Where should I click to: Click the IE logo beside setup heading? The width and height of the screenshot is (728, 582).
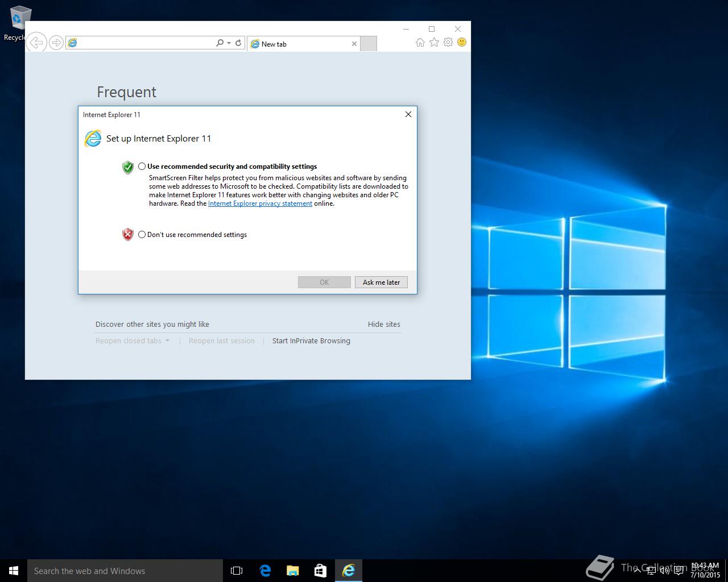(93, 138)
